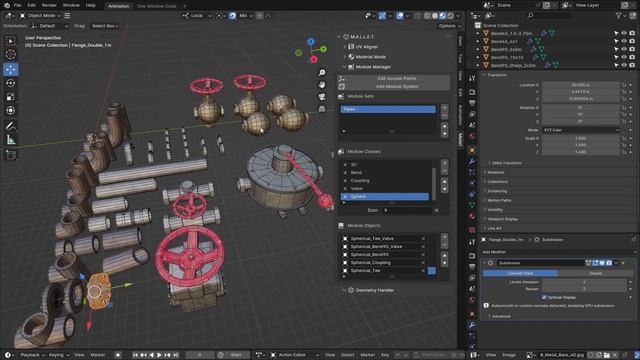Open the Render properties tab icon

[x=472, y=92]
